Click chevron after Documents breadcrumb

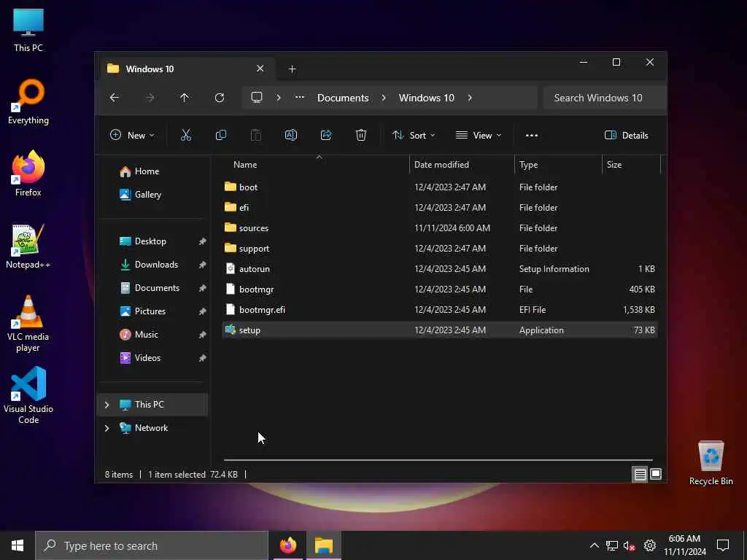click(x=384, y=98)
